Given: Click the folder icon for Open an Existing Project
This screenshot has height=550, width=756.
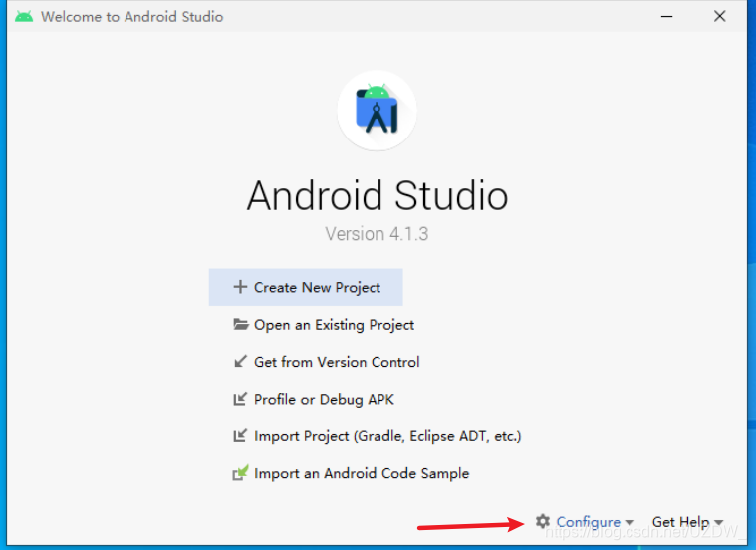Looking at the screenshot, I should click(x=241, y=324).
